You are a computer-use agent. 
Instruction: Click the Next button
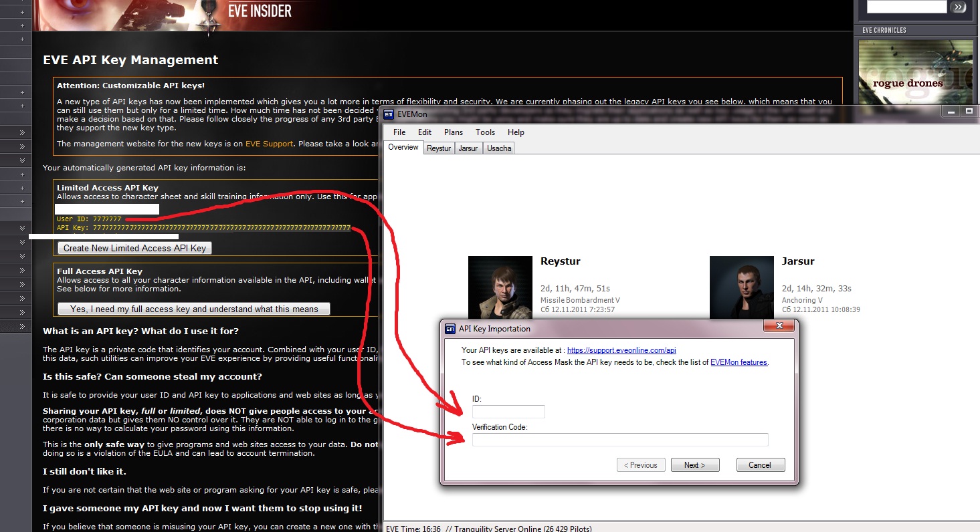695,465
